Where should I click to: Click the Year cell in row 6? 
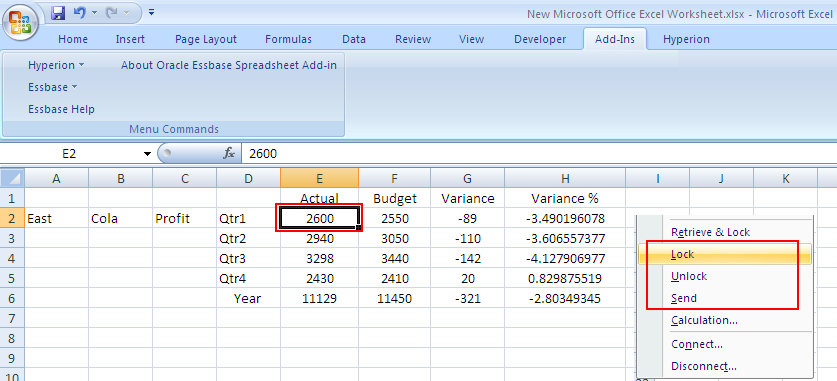248,298
